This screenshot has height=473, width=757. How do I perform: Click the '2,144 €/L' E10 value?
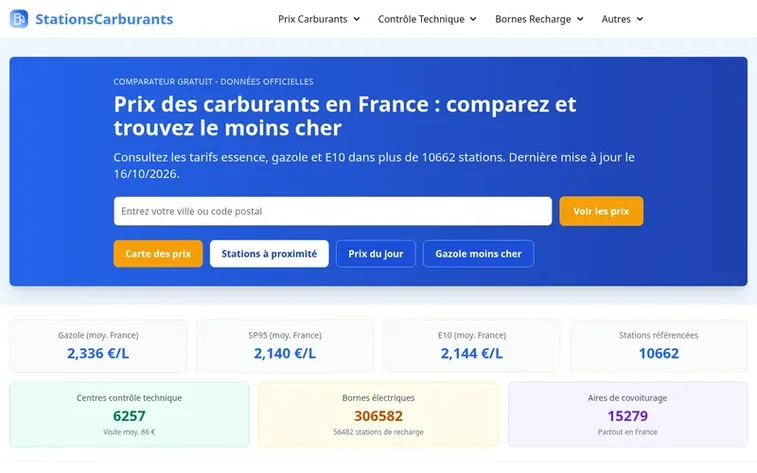pyautogui.click(x=472, y=353)
